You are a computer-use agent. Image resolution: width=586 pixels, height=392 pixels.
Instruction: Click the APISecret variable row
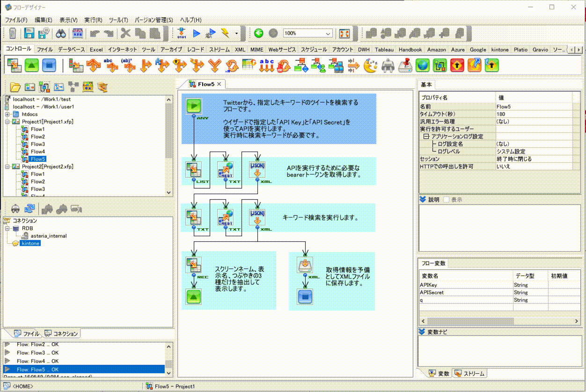tap(500, 292)
